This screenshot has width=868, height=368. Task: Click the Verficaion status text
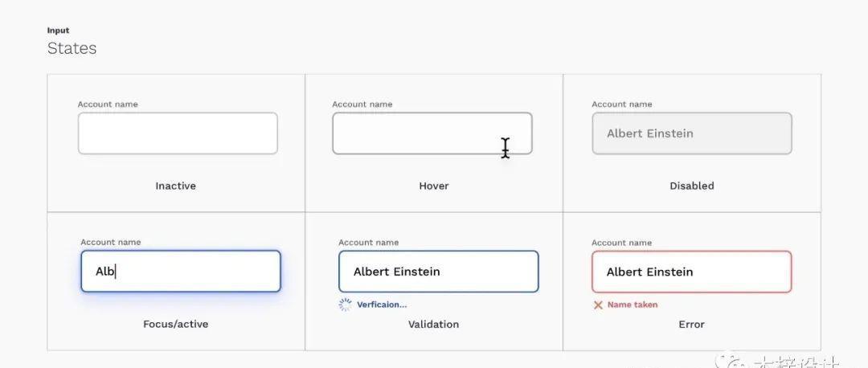coord(382,305)
